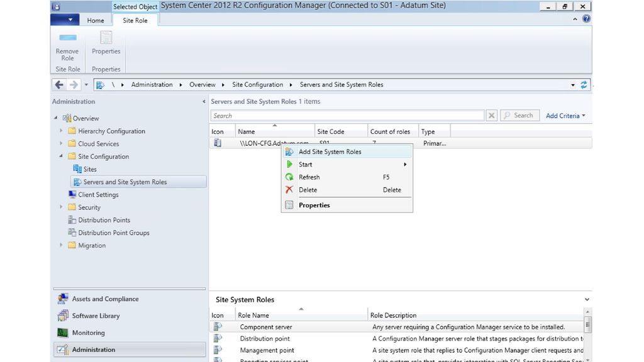Collapse the Site System Roles details pane

click(x=587, y=300)
